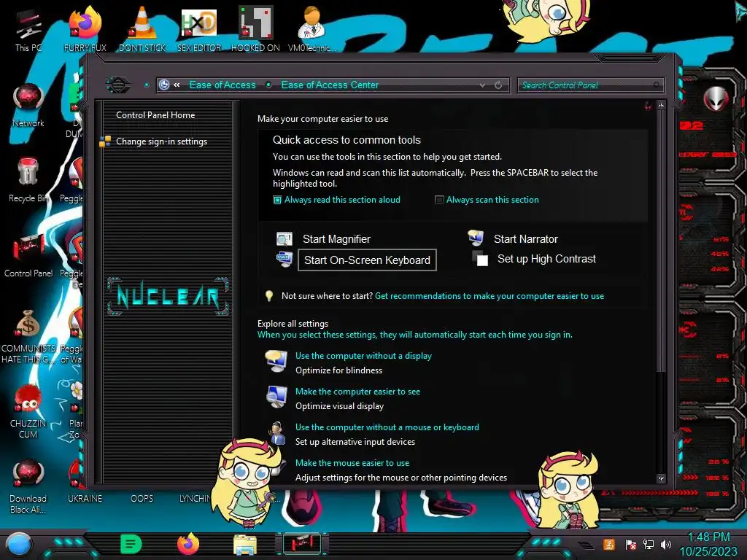The height and width of the screenshot is (560, 747).
Task: Click the Start Narrator icon
Action: pyautogui.click(x=476, y=238)
